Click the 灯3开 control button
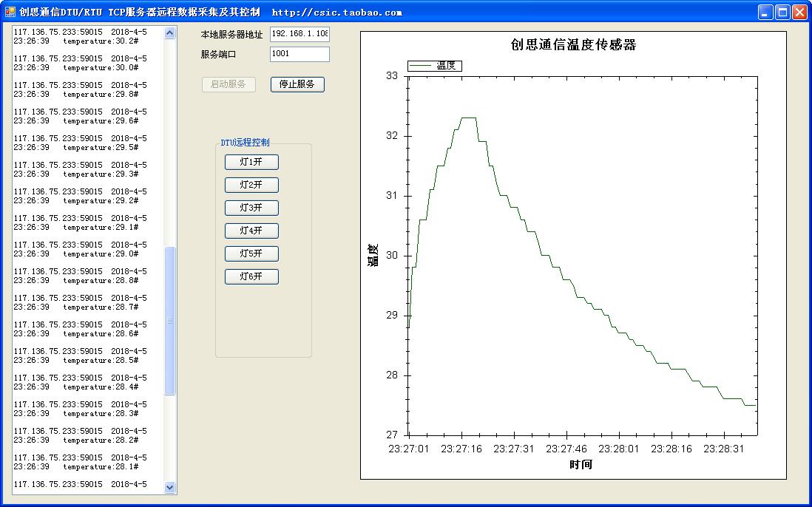The image size is (812, 507). click(251, 208)
